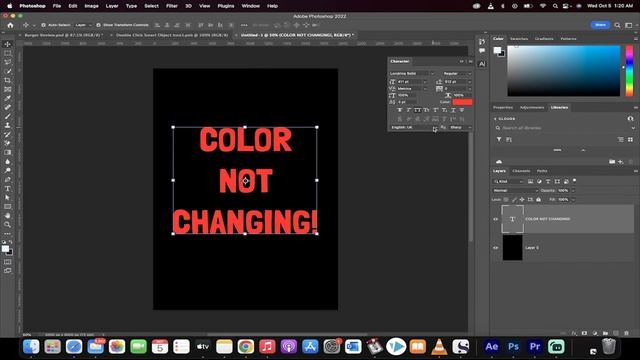Screen dimensions: 640x360
Task: Open the font size dropdown
Action: point(425,82)
